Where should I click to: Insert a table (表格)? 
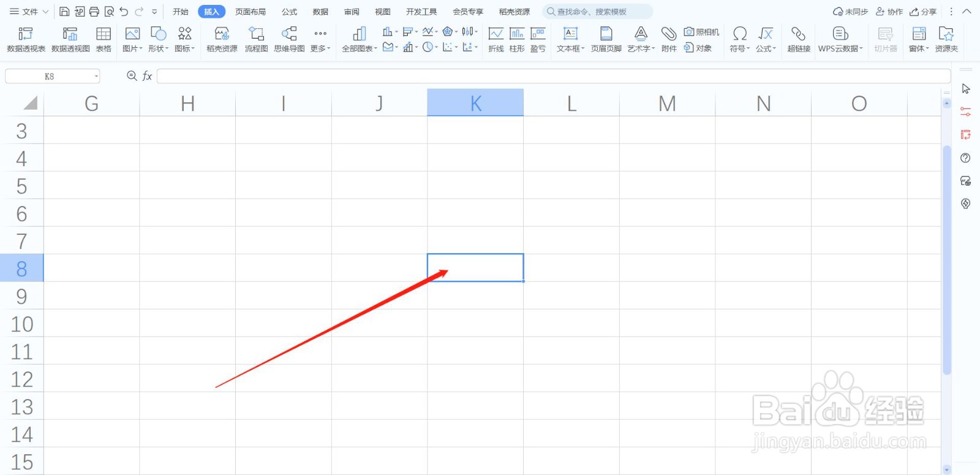coord(104,39)
